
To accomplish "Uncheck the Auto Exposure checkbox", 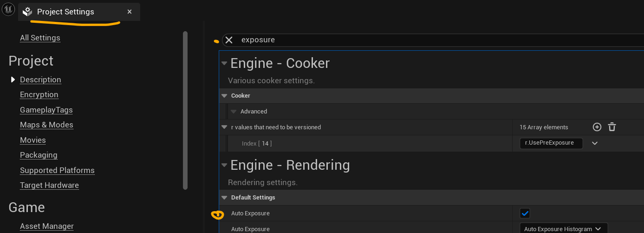I will (525, 213).
